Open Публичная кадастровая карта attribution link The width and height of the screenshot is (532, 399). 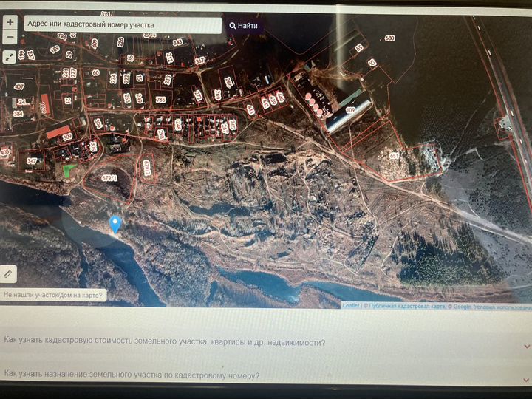405,306
